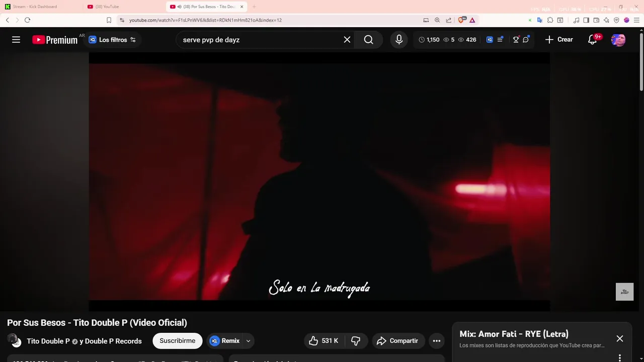Click the Compartir share button
Viewport: 644px width, 362px height.
[x=398, y=341]
